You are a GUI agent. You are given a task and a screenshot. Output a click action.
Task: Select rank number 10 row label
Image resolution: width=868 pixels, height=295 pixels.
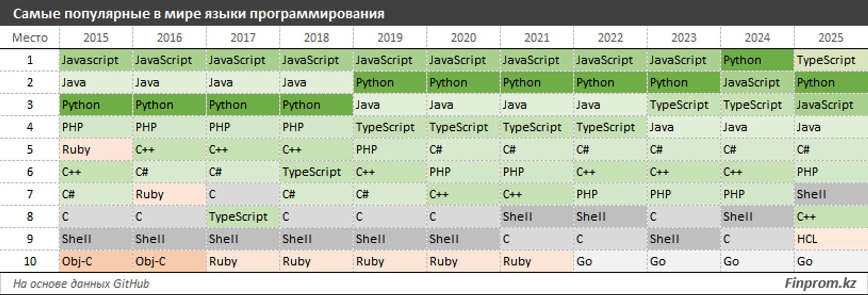30,262
